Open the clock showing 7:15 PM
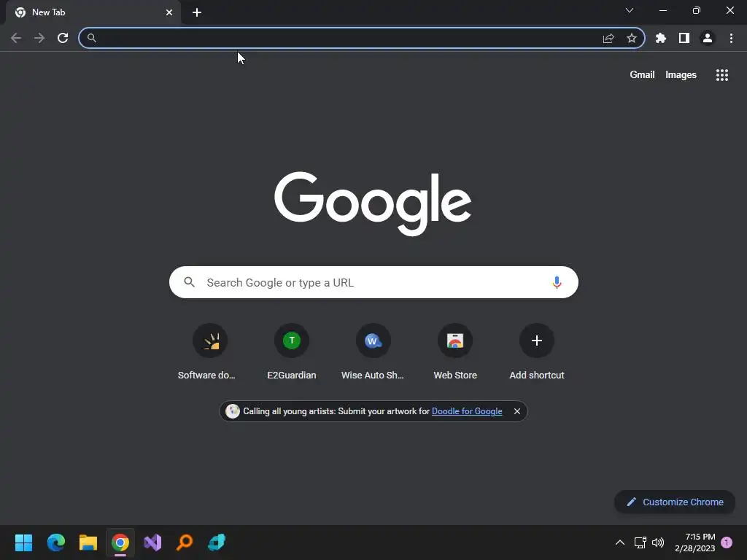 click(695, 542)
